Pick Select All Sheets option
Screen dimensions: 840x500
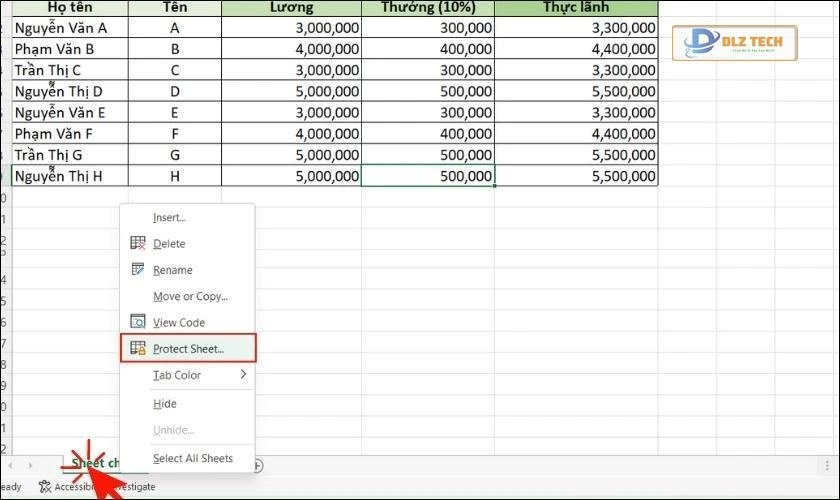192,458
